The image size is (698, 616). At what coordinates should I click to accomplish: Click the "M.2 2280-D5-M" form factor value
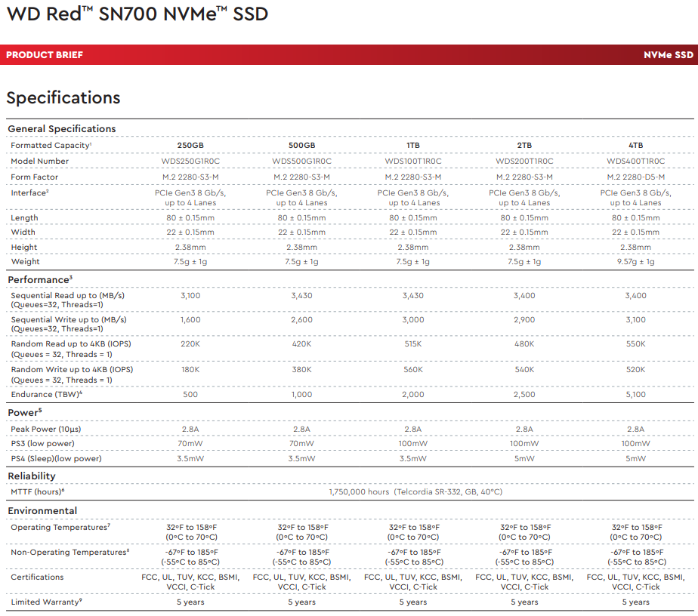tap(636, 177)
